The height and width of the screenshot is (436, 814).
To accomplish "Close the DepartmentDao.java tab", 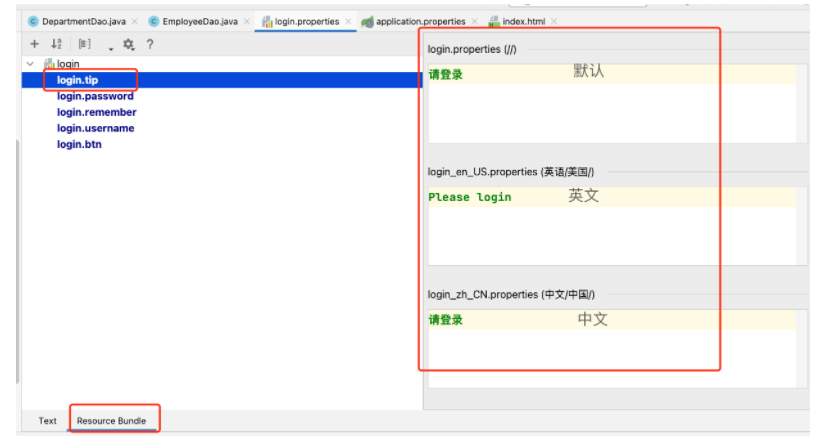I will coord(134,21).
